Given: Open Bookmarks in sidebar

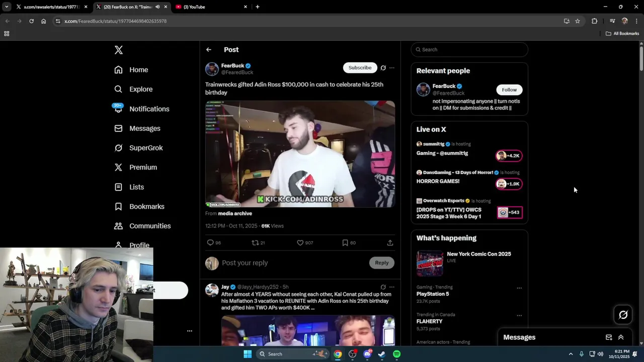Looking at the screenshot, I should click(x=139, y=207).
